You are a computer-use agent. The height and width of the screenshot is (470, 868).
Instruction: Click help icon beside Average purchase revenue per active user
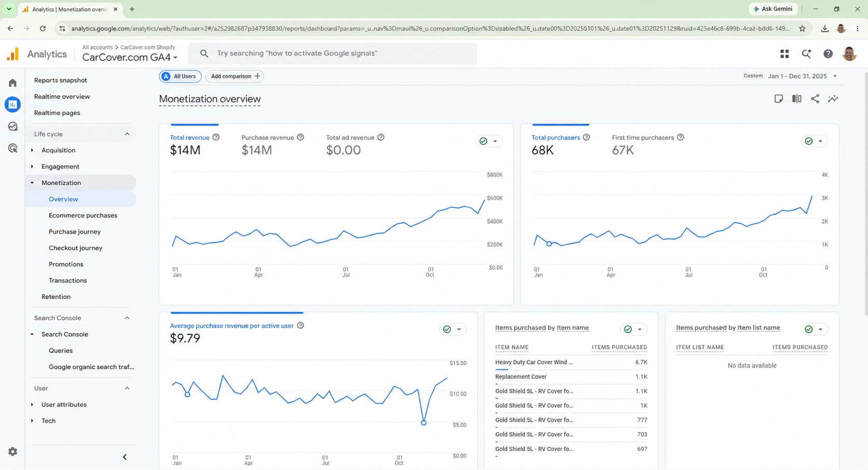point(300,326)
